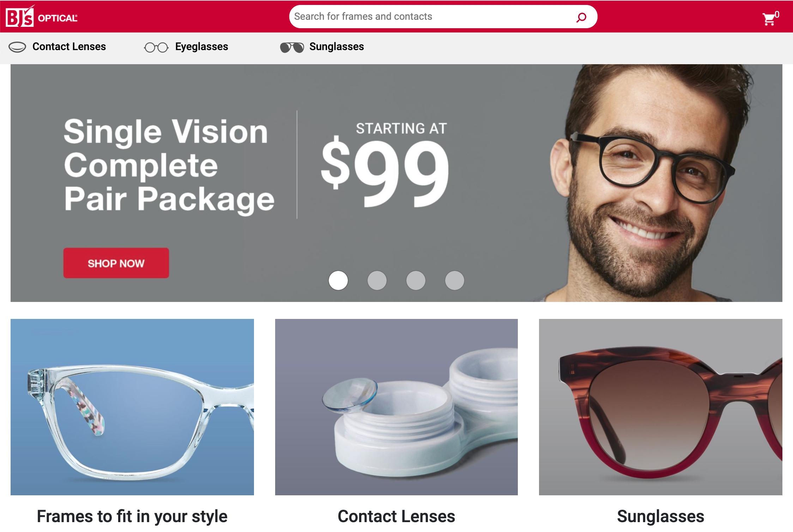Viewport: 793px width, 532px height.
Task: Select the first carousel slide dot
Action: [338, 280]
